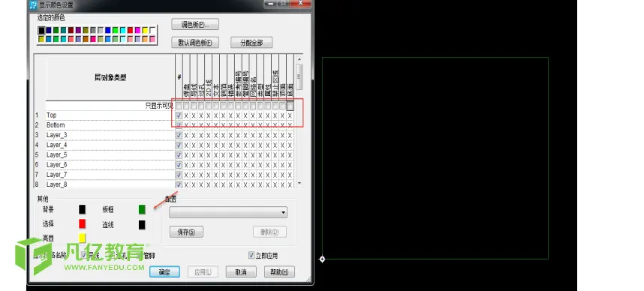The width and height of the screenshot is (644, 291).
Task: Select the Layer_7 row name
Action: point(57,175)
